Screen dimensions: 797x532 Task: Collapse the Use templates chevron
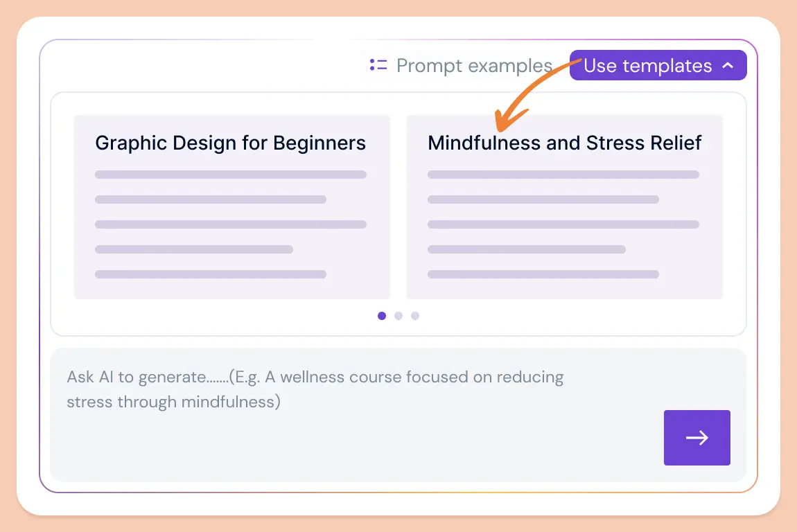coord(728,66)
